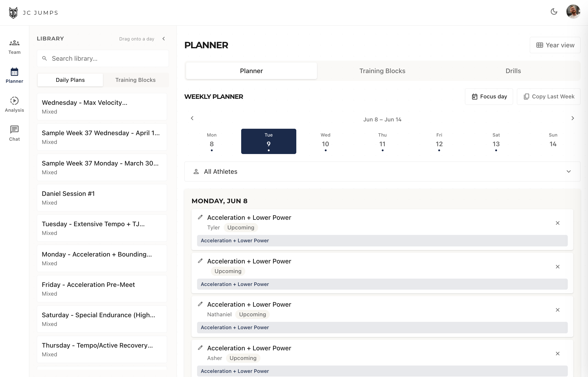Click the Focus day calendar icon
Image resolution: width=588 pixels, height=377 pixels.
[475, 97]
